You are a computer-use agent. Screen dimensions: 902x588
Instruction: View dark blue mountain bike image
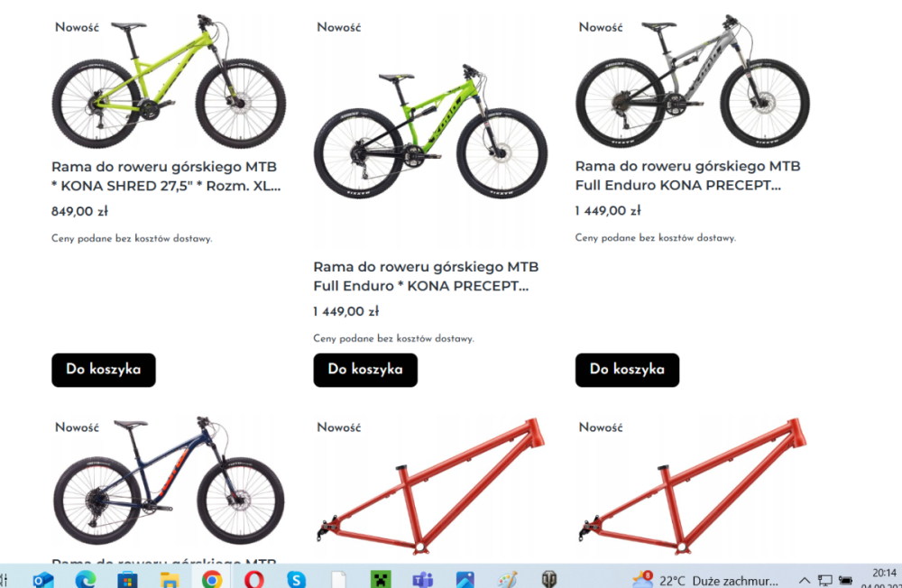(x=169, y=481)
